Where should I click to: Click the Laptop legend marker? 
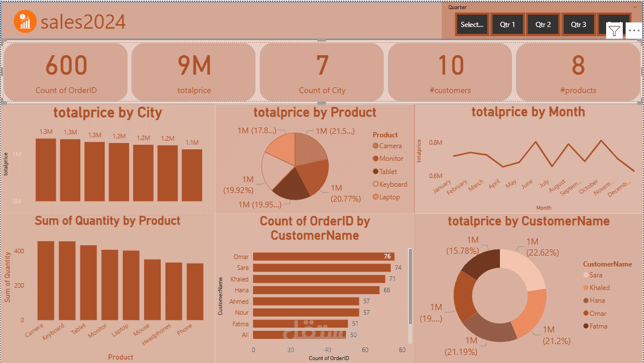click(375, 197)
